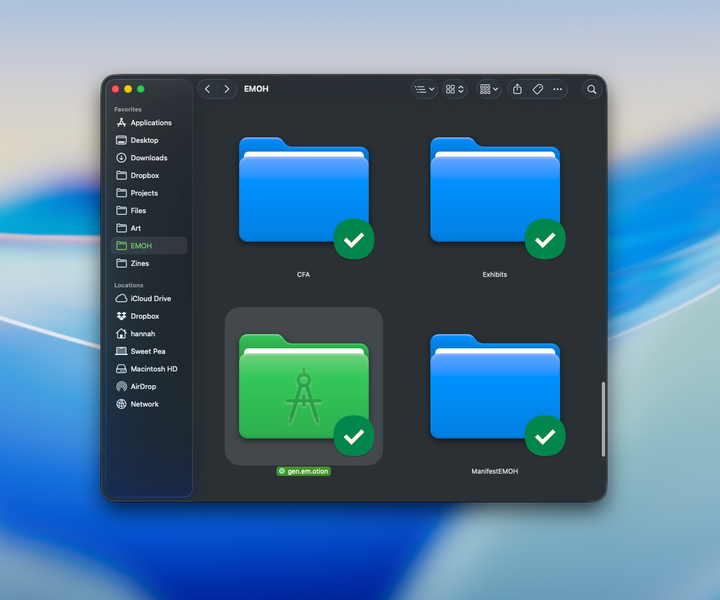Screen dimensions: 720x600
Task: Click the gen.em.otion green tag label
Action: 304,471
